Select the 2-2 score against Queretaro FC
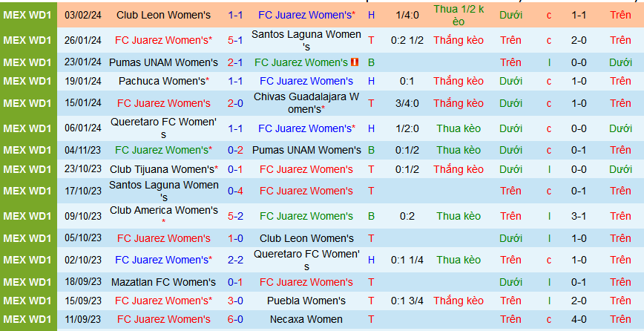This screenshot has width=644, height=331. [x=235, y=260]
